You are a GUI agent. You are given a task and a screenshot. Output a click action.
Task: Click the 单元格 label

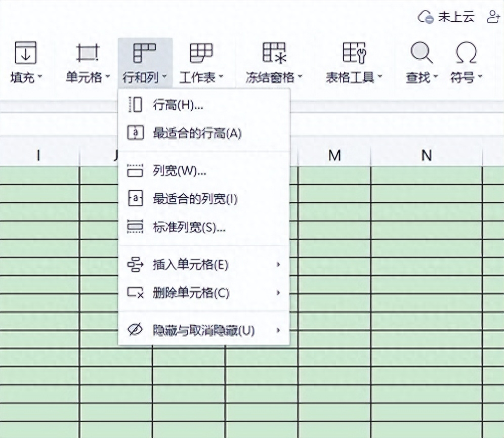tap(84, 77)
